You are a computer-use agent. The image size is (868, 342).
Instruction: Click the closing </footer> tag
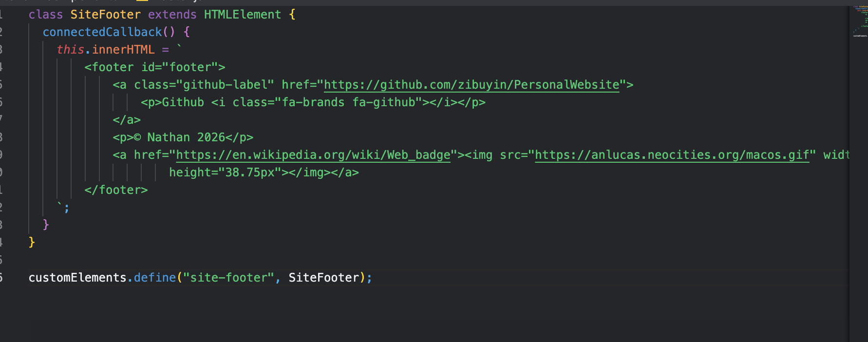(116, 190)
